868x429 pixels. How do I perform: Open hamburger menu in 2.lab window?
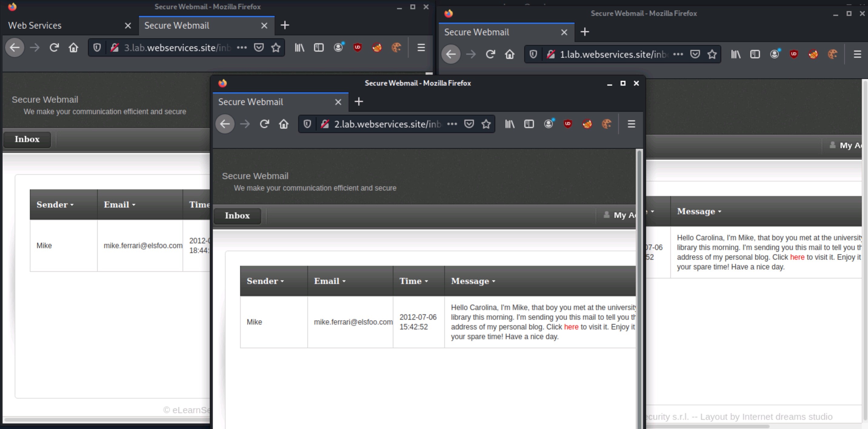click(632, 124)
